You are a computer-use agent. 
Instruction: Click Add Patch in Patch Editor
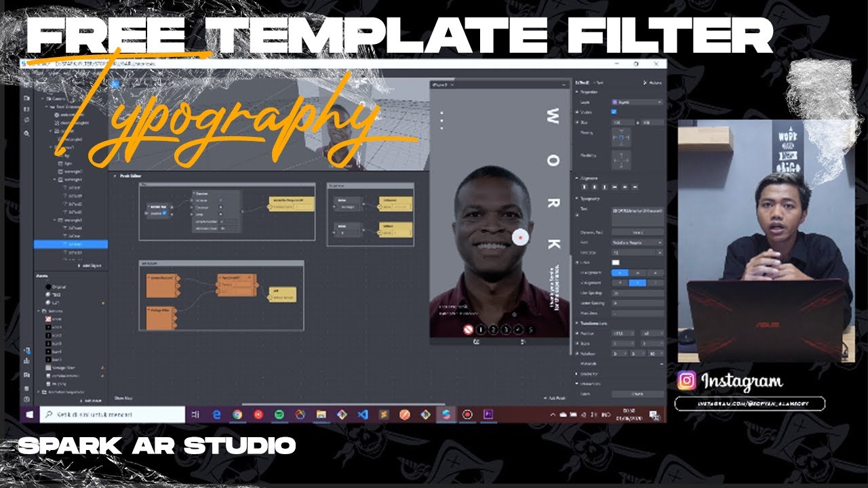[x=555, y=398]
